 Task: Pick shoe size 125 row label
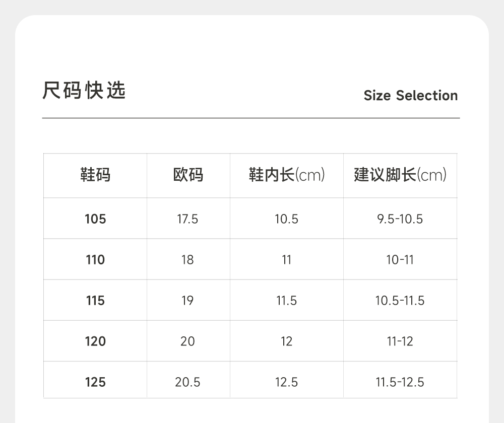95,382
